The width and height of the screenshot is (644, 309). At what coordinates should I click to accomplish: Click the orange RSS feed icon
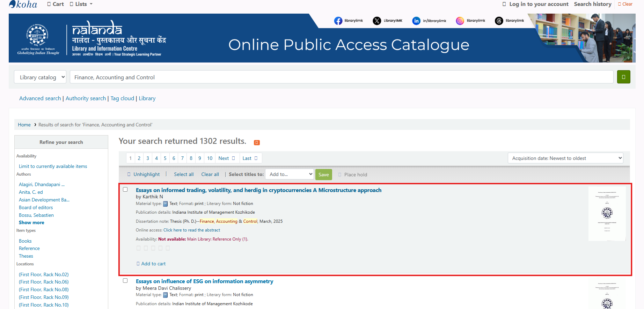point(257,142)
